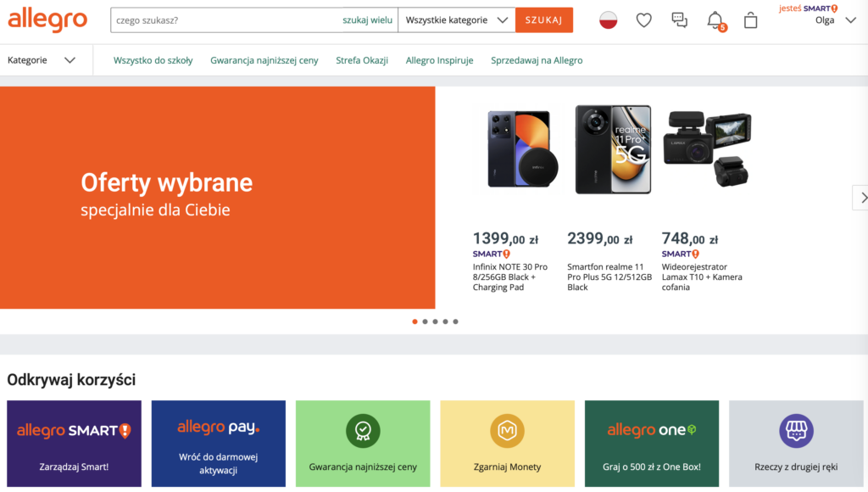The width and height of the screenshot is (868, 492).
Task: Click 'Wideorejestrator Lamax T10' title
Action: coord(702,277)
